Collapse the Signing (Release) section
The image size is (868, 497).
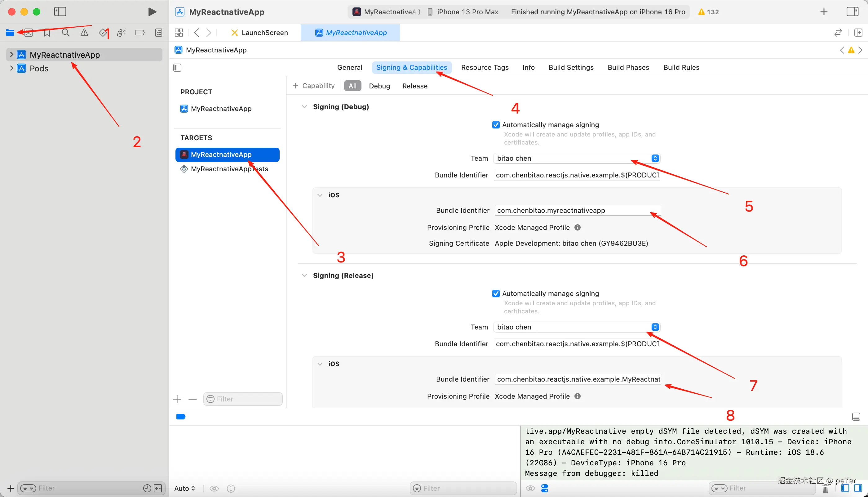coord(304,275)
